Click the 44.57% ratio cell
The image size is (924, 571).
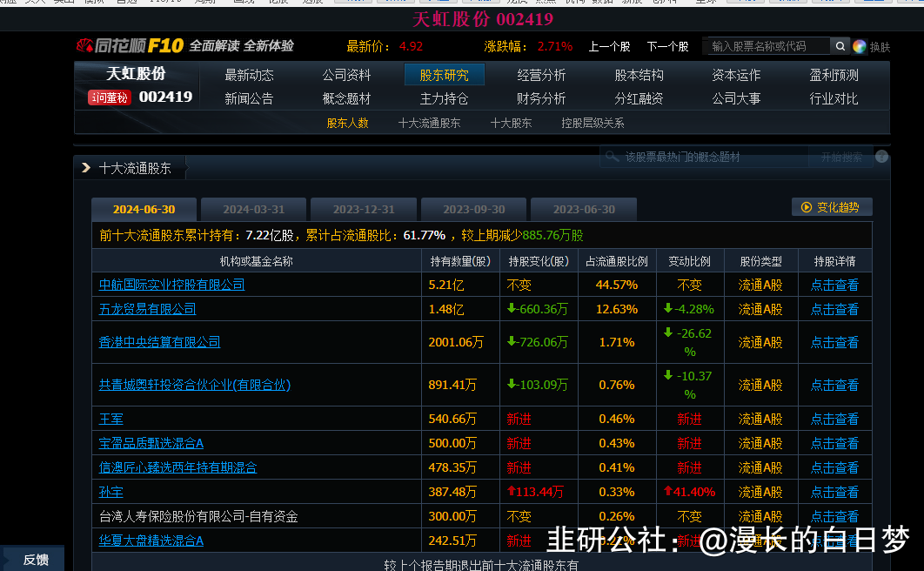click(616, 285)
